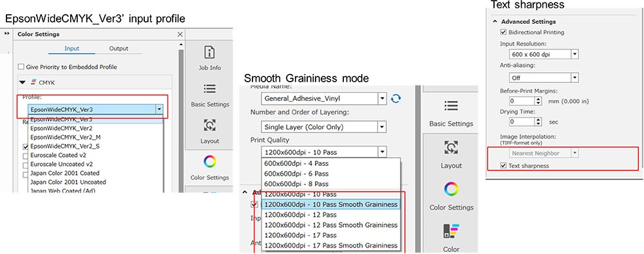This screenshot has width=644, height=254.
Task: Choose 1200x600dpi - 17 Pass
Action: 330,235
